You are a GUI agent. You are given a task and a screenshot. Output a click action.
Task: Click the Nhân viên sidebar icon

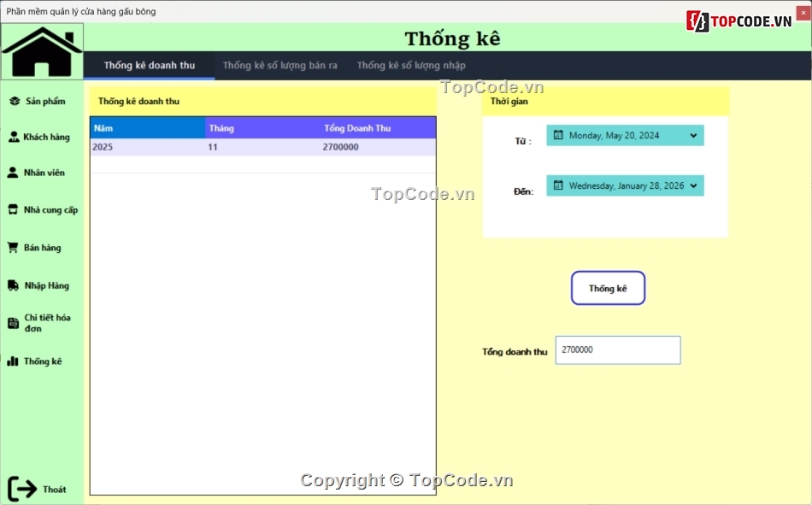coord(15,172)
